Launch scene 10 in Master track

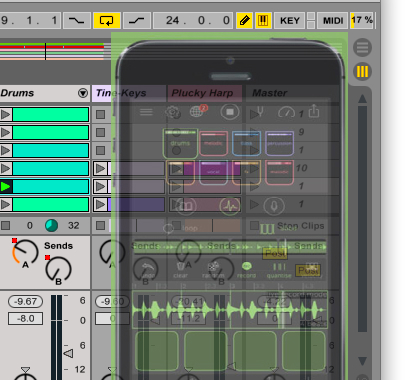point(255,168)
